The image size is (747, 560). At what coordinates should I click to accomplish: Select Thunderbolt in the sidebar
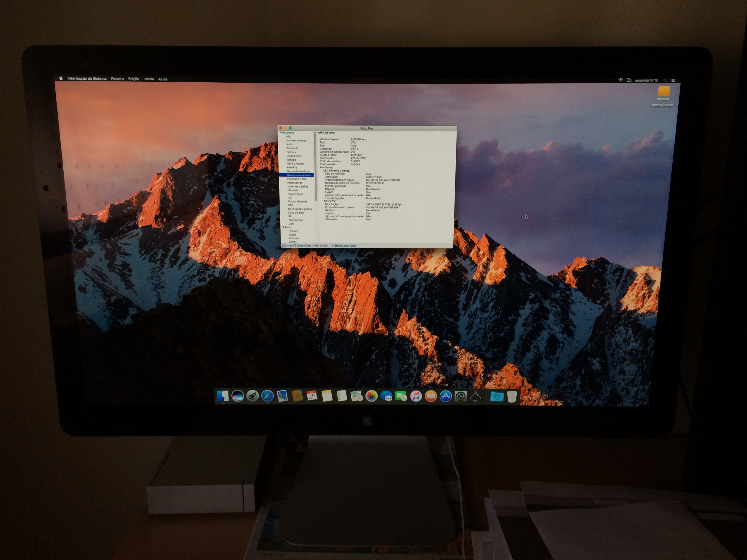tap(295, 220)
